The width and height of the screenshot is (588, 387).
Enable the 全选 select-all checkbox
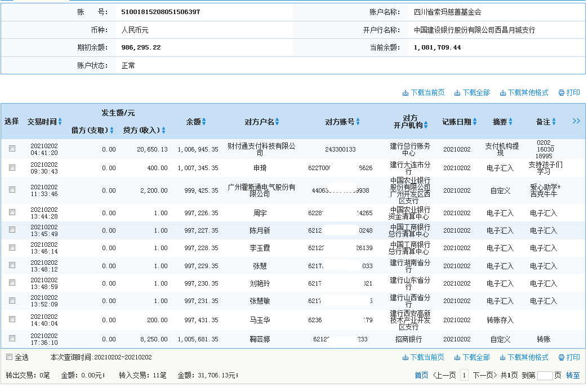click(x=10, y=357)
